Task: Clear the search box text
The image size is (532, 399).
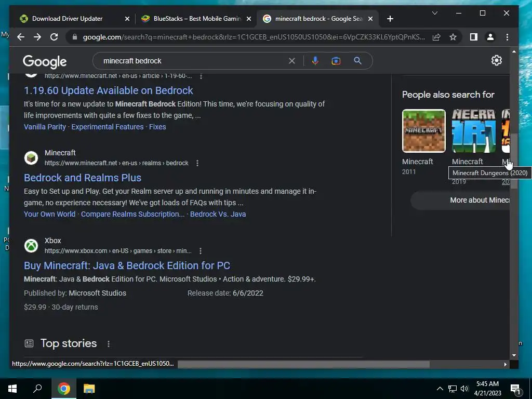Action: [292, 61]
